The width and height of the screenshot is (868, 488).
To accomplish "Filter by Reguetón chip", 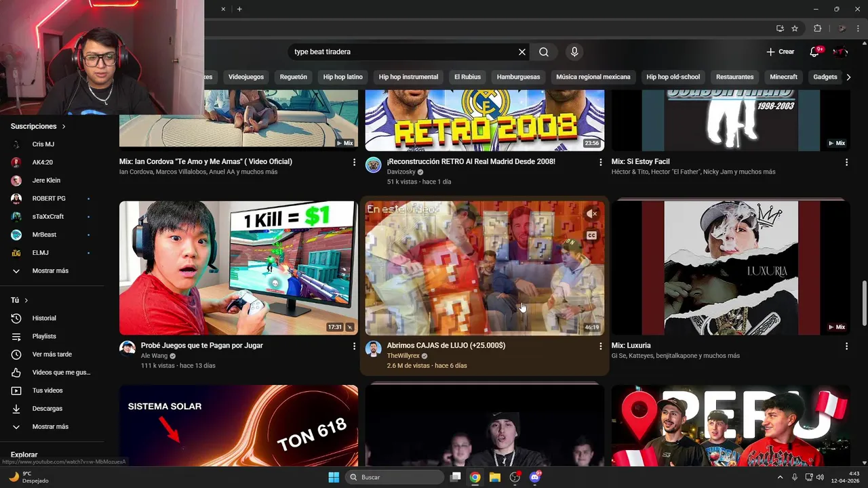I will (294, 77).
